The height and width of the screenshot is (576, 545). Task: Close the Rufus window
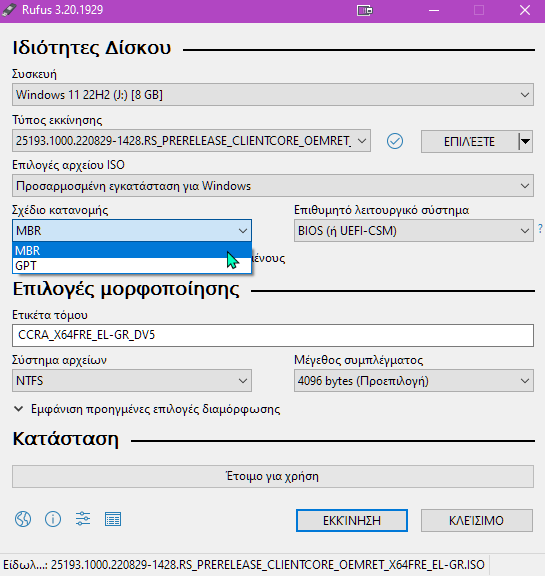pyautogui.click(x=525, y=10)
